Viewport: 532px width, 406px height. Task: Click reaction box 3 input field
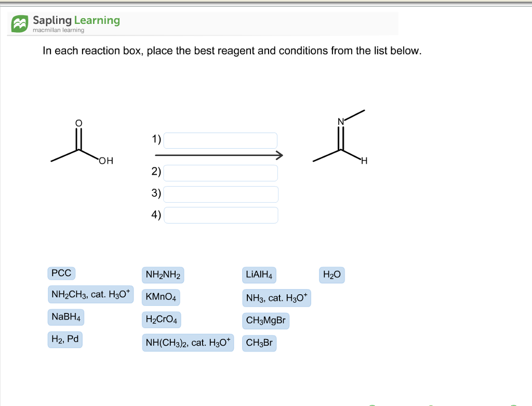coord(221,194)
